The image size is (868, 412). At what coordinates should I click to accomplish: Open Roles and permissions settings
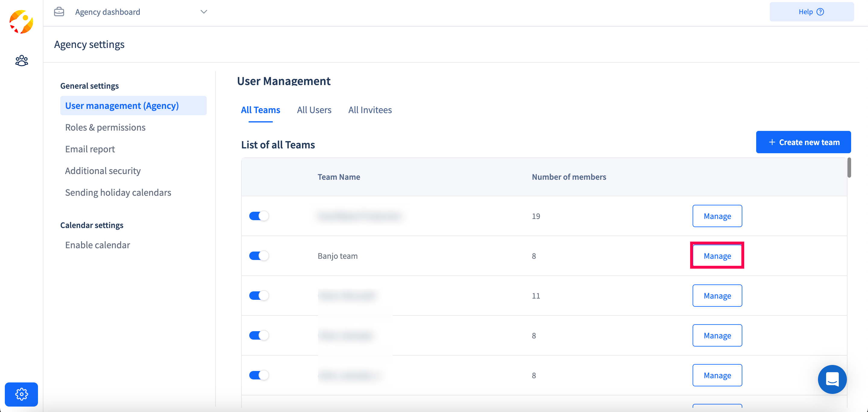pyautogui.click(x=105, y=127)
